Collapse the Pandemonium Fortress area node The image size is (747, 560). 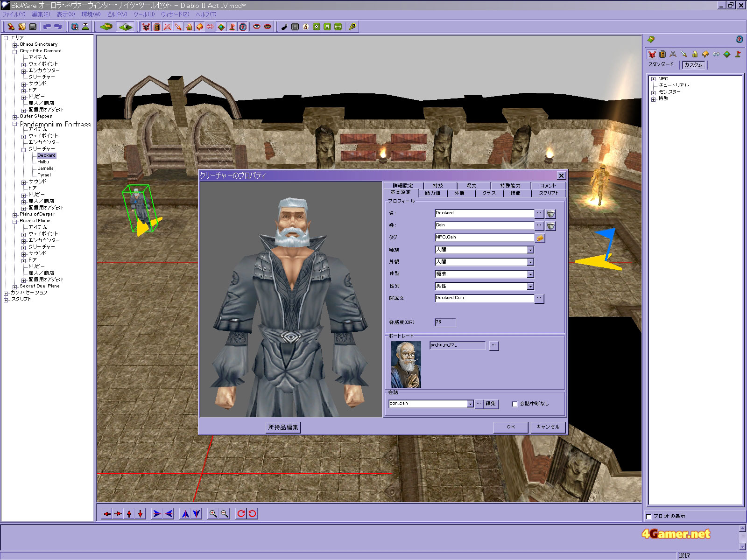click(14, 124)
